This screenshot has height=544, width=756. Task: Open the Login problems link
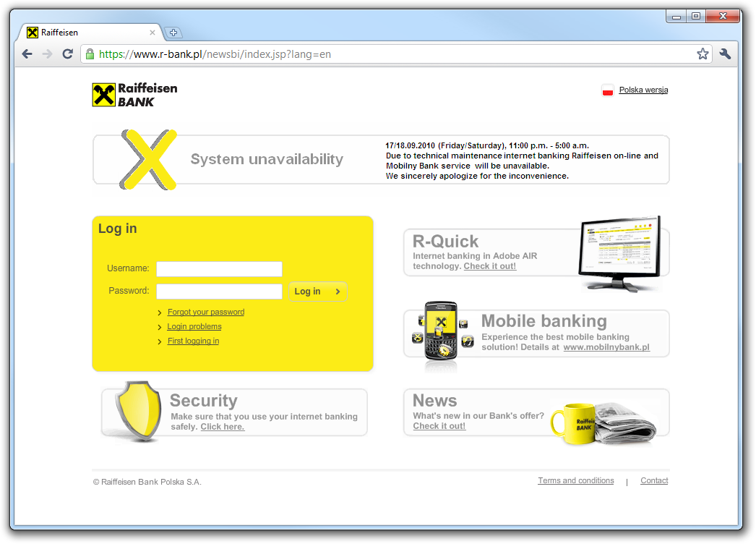point(194,327)
